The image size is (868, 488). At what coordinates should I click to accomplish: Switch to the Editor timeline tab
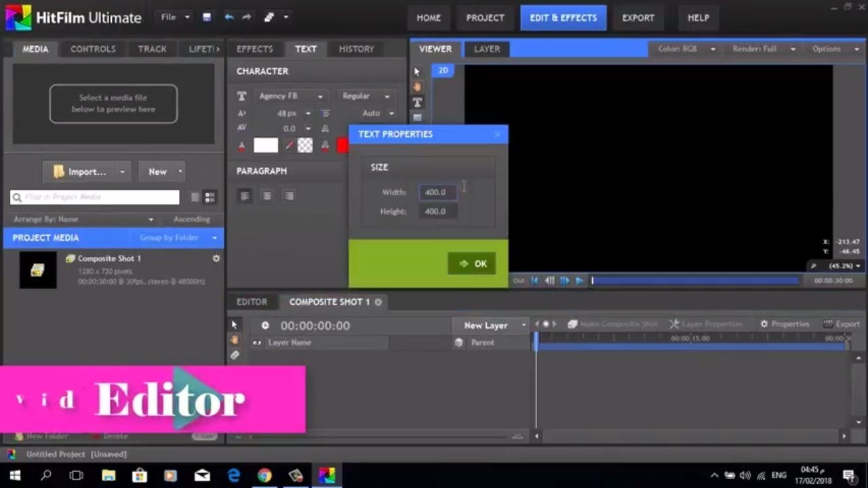click(x=252, y=302)
